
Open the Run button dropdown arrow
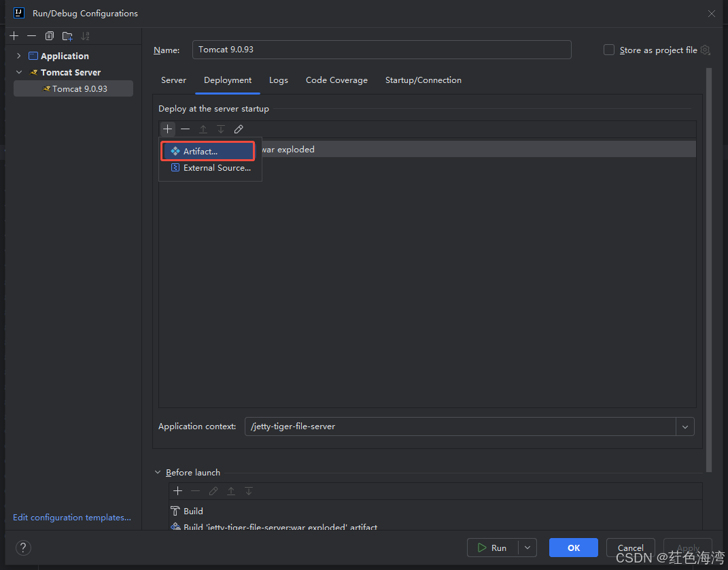pos(527,548)
